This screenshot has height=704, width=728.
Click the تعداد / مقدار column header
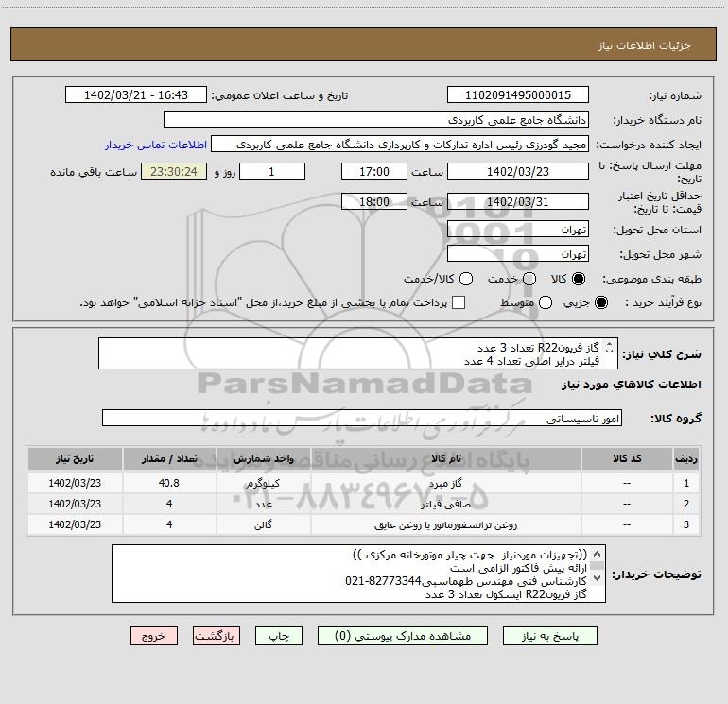(x=169, y=459)
